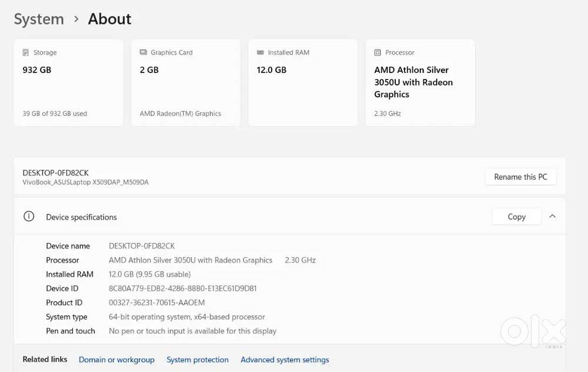Click the Pen and touch label

[71, 331]
